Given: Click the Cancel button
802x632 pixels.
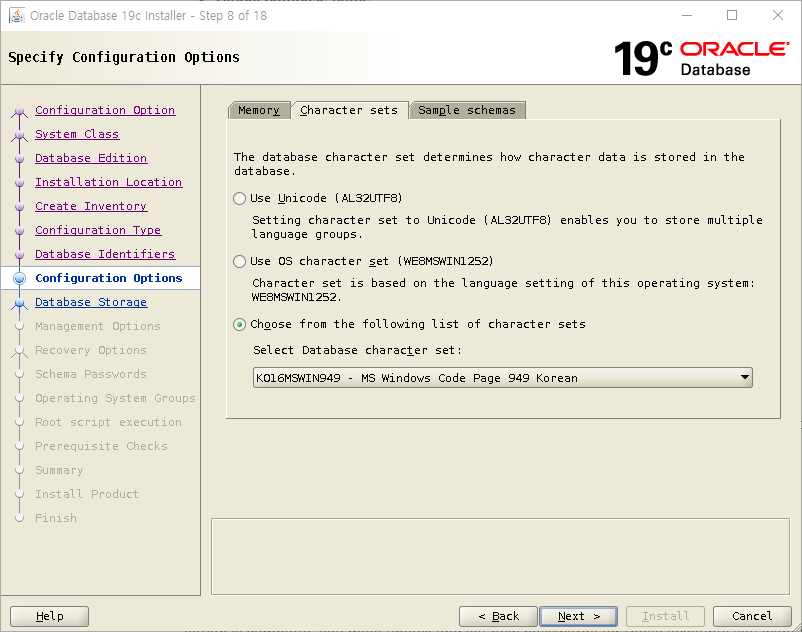Looking at the screenshot, I should click(x=752, y=616).
